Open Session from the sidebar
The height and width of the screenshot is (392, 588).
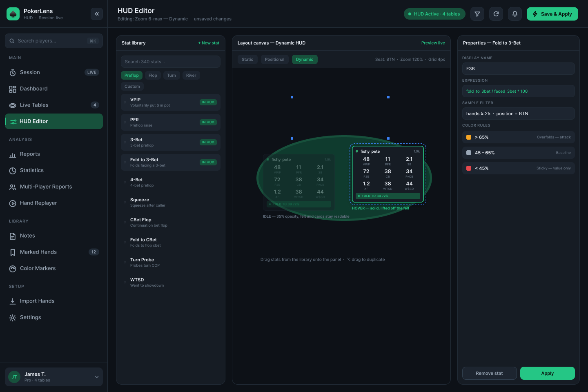click(54, 72)
